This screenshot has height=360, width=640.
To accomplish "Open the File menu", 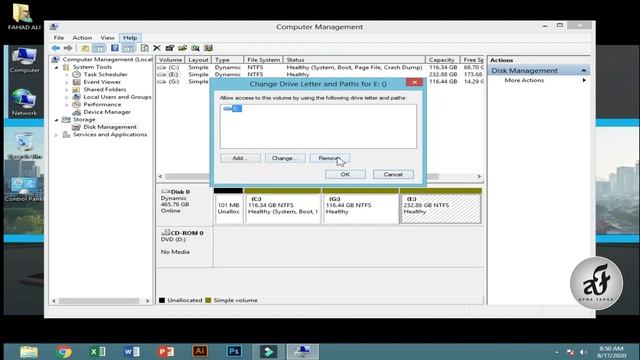I will tap(59, 38).
